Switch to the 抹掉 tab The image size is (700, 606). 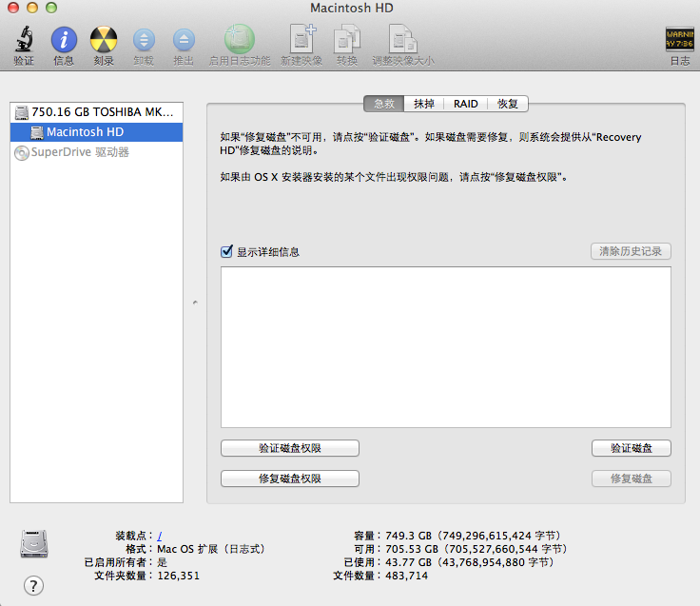423,104
